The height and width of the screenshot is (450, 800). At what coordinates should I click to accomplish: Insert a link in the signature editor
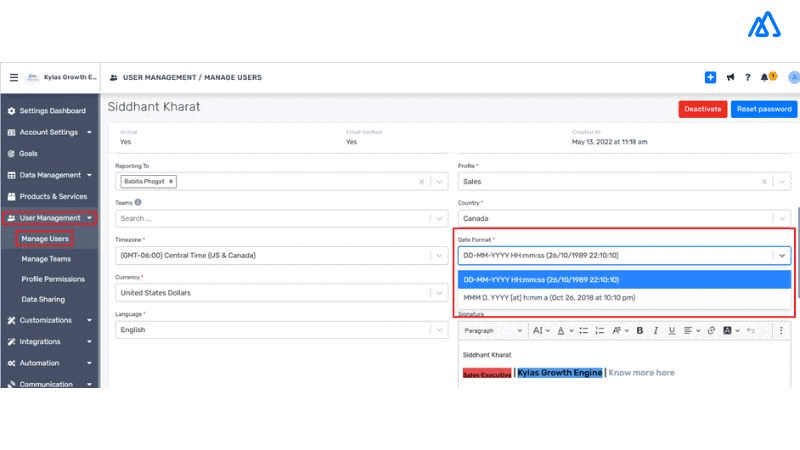point(711,330)
